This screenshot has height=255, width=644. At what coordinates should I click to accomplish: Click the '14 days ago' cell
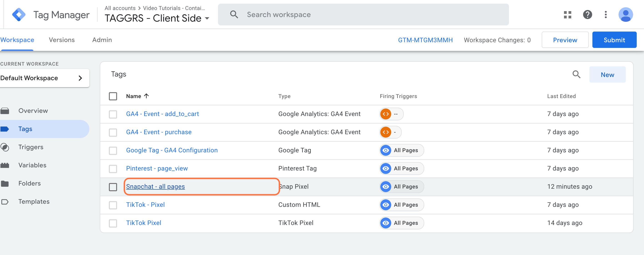[564, 223]
